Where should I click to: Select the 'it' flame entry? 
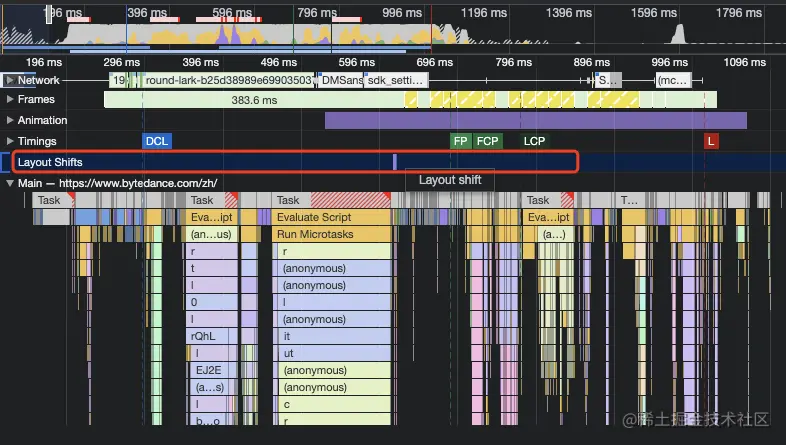334,336
